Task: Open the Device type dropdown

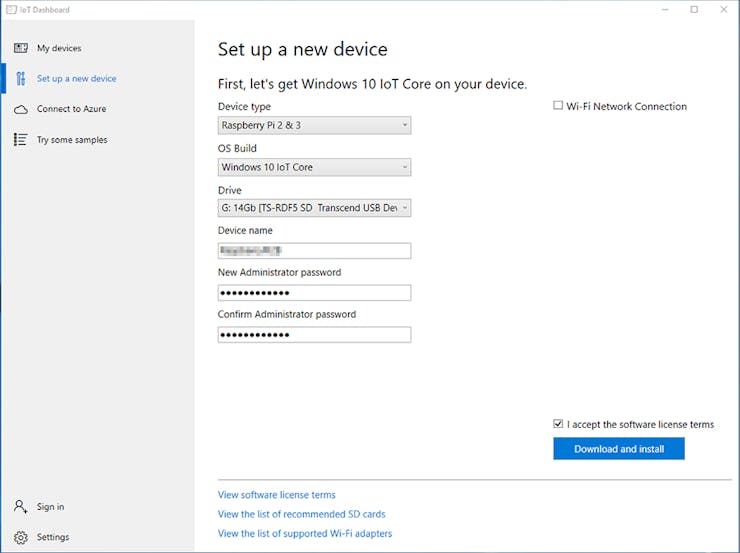Action: pyautogui.click(x=314, y=126)
